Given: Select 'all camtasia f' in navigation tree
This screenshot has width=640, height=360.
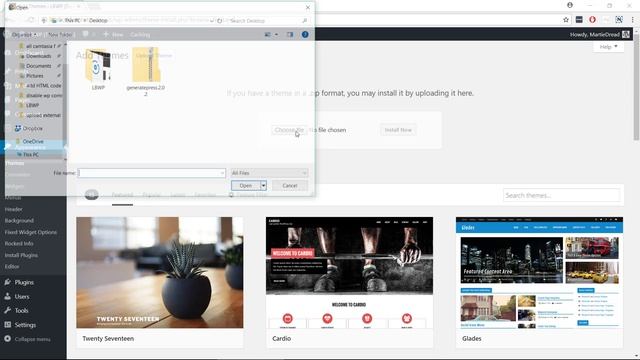Looking at the screenshot, I should pos(40,46).
